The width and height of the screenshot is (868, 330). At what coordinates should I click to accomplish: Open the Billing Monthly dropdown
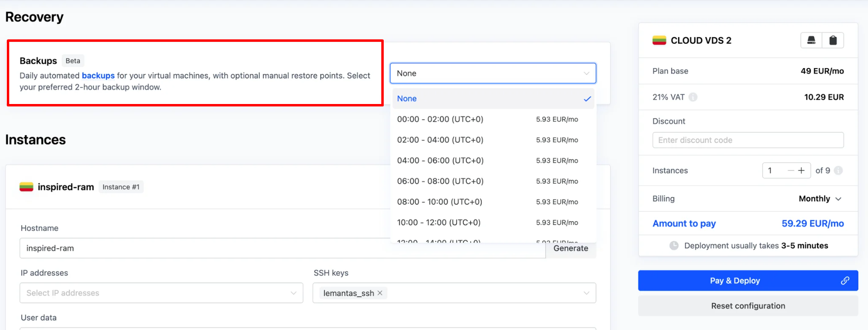pos(820,199)
